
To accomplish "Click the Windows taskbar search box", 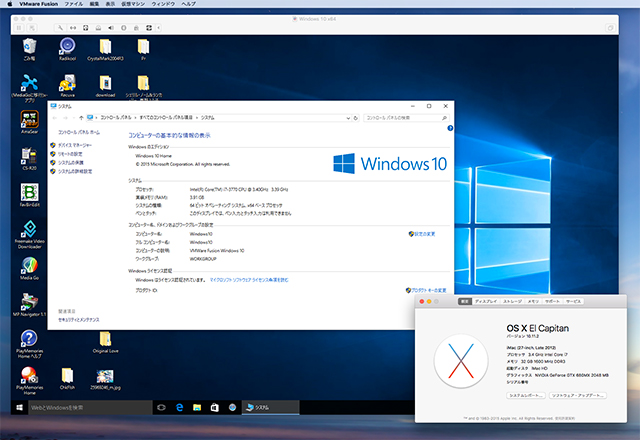I will tap(80, 408).
